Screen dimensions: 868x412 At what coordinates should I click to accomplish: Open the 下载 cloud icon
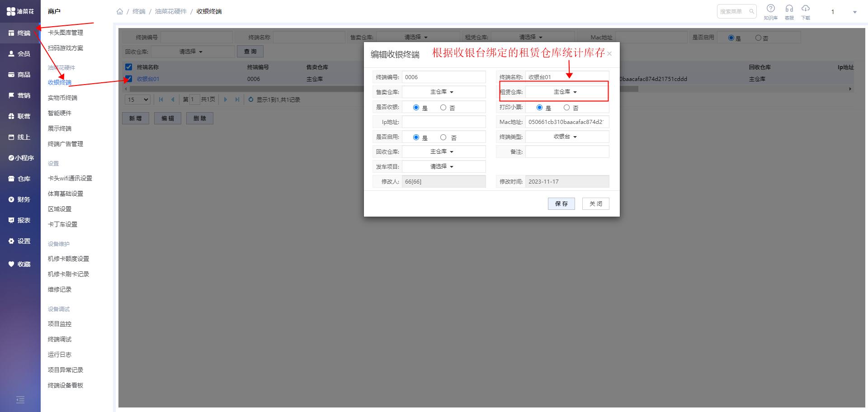pyautogui.click(x=806, y=12)
